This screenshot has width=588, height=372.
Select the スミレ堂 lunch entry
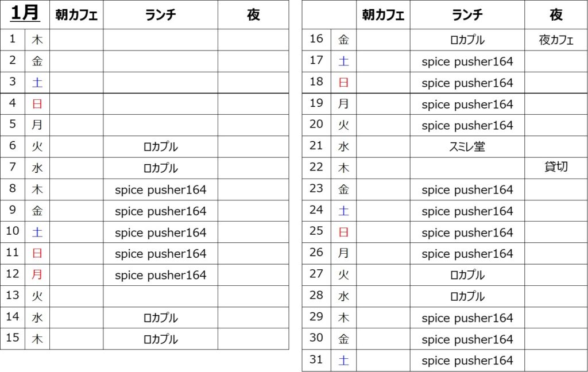point(467,147)
